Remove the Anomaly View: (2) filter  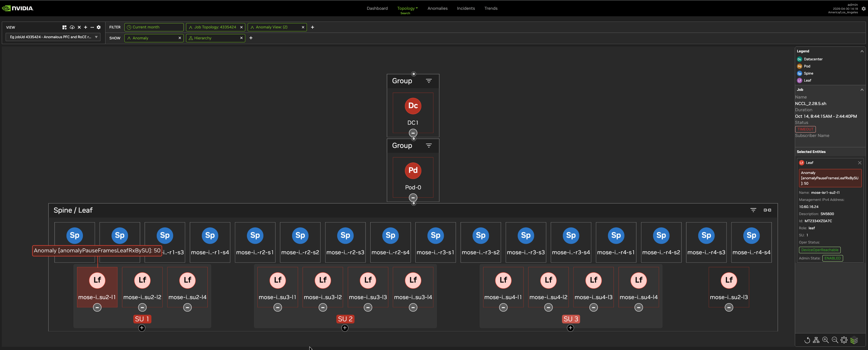click(x=303, y=27)
